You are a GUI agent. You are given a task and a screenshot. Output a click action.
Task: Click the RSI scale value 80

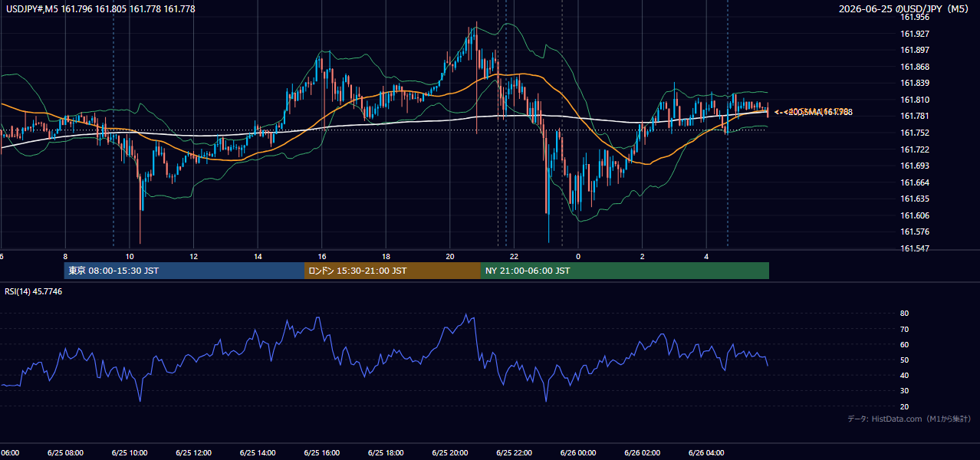(905, 314)
